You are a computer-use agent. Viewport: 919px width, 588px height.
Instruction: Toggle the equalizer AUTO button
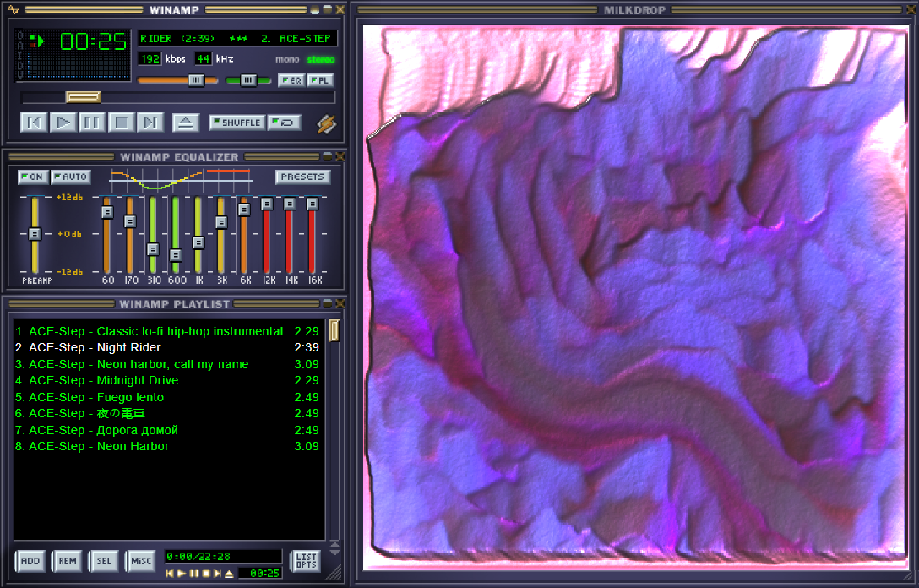coord(70,177)
